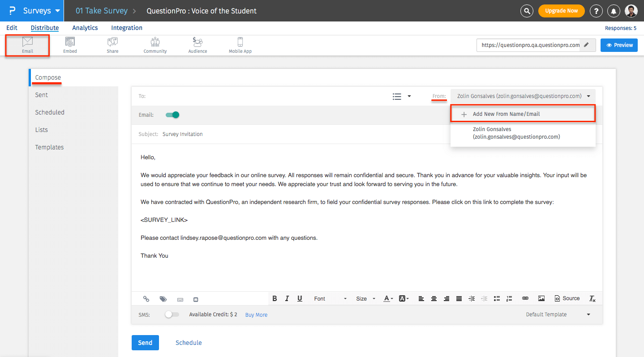Screen dimensions: 644x357
Task: Click the pencil icon to edit survey URL
Action: (x=587, y=45)
